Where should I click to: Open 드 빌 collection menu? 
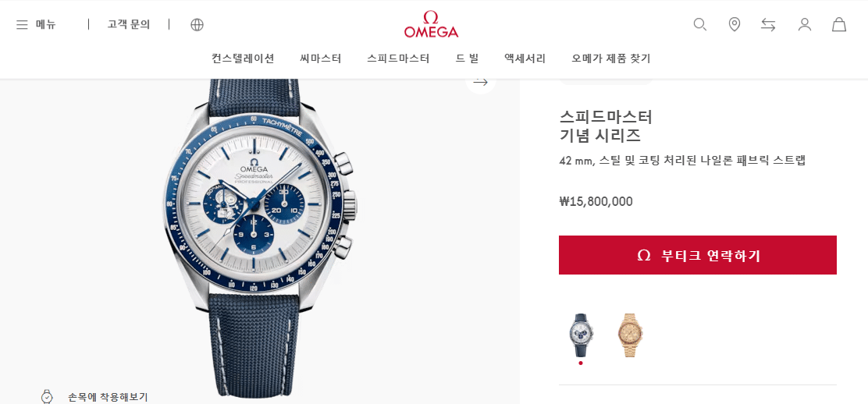(467, 58)
